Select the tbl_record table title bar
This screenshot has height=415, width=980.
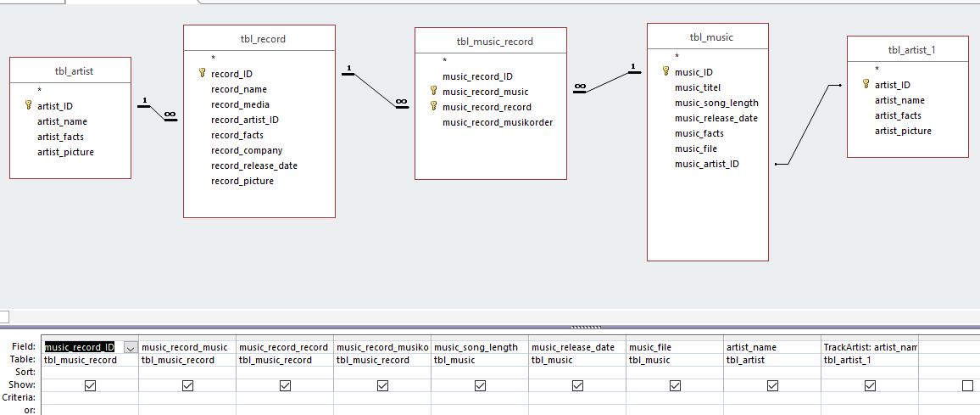pyautogui.click(x=259, y=38)
